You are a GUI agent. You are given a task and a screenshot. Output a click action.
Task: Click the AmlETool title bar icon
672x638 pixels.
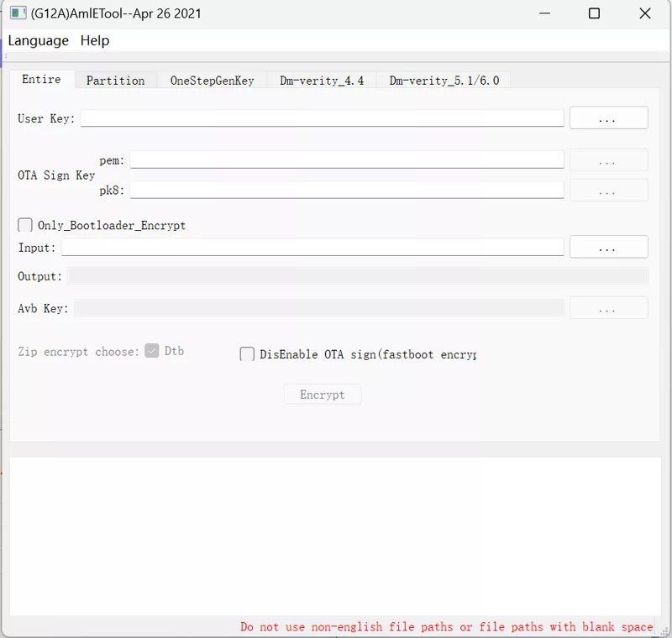(x=18, y=13)
